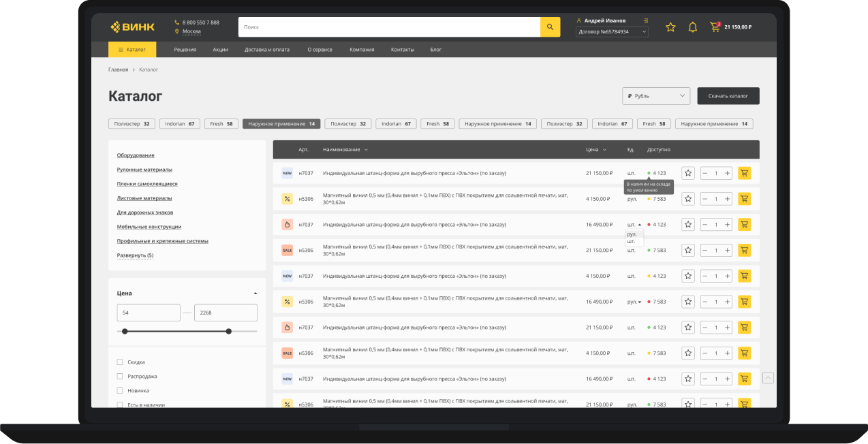Enable the Распродажа filter checkbox

pos(120,377)
